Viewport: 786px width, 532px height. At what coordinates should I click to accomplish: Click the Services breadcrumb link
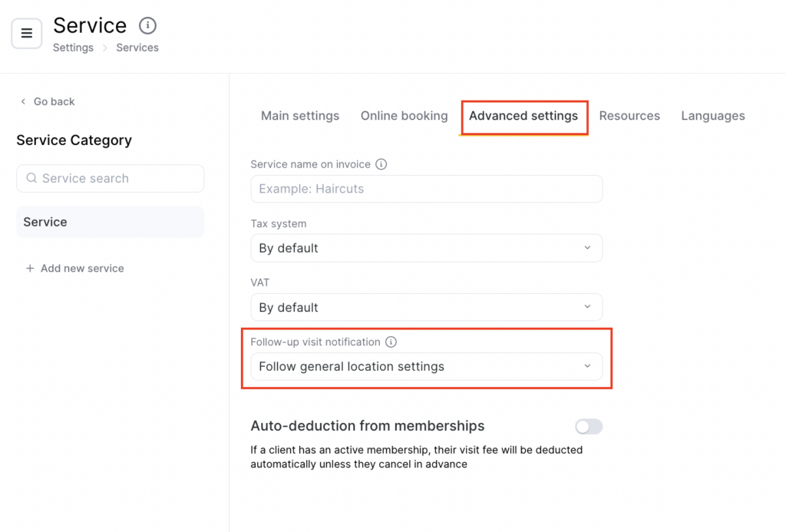[137, 48]
